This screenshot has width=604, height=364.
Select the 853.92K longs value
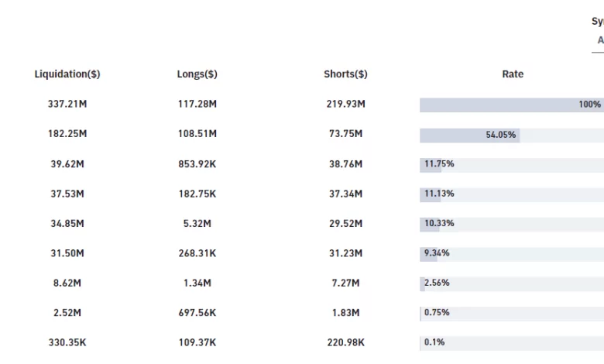pos(197,164)
